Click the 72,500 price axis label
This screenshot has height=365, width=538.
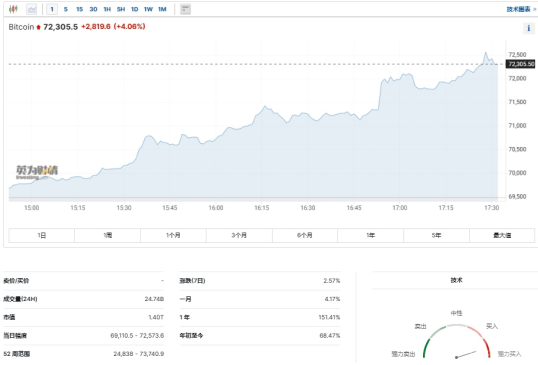[517, 55]
